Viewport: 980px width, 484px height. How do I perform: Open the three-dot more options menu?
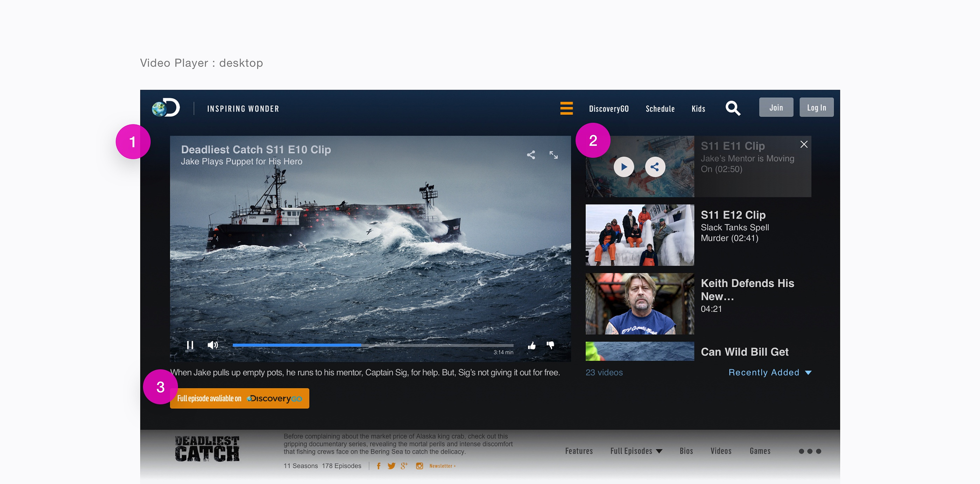810,451
